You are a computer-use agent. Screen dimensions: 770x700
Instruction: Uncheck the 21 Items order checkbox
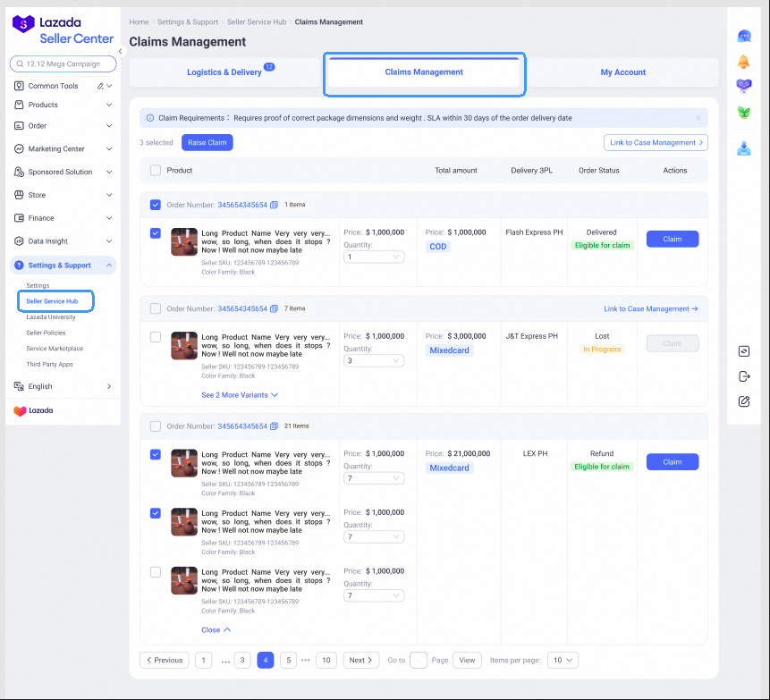tap(156, 426)
